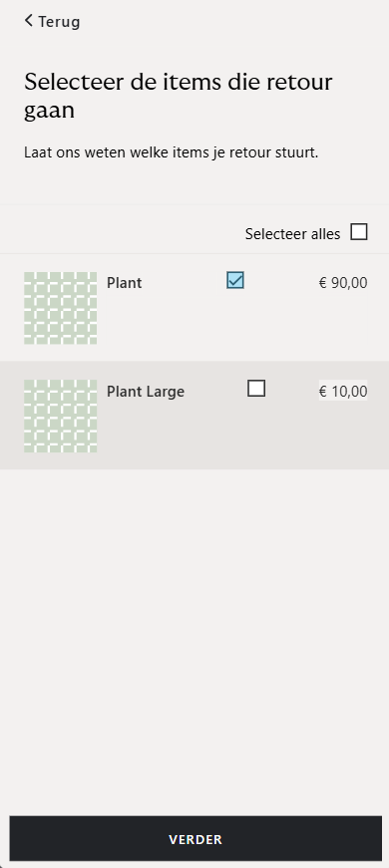Continue with the VERDER button
The width and height of the screenshot is (389, 868).
tap(195, 839)
